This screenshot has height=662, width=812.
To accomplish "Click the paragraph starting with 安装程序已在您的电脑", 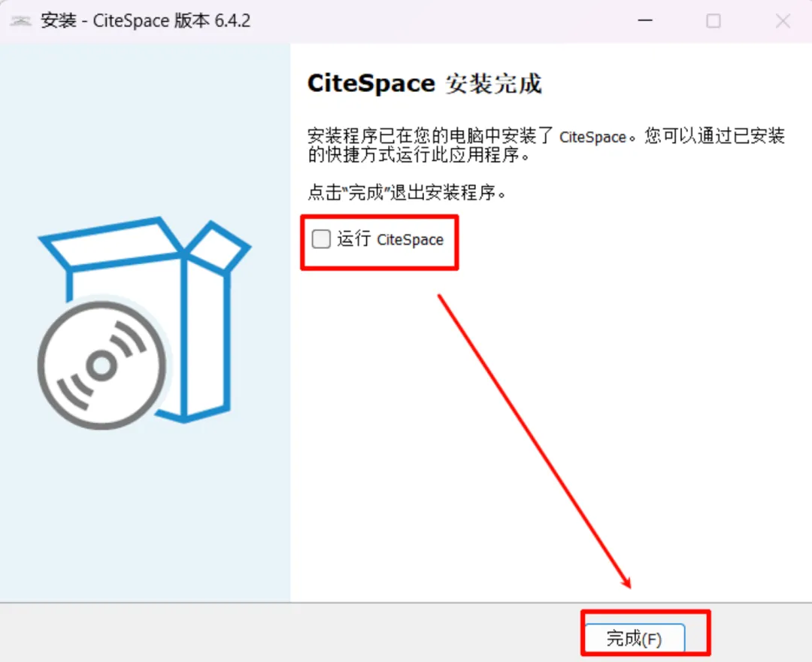I will tap(546, 145).
